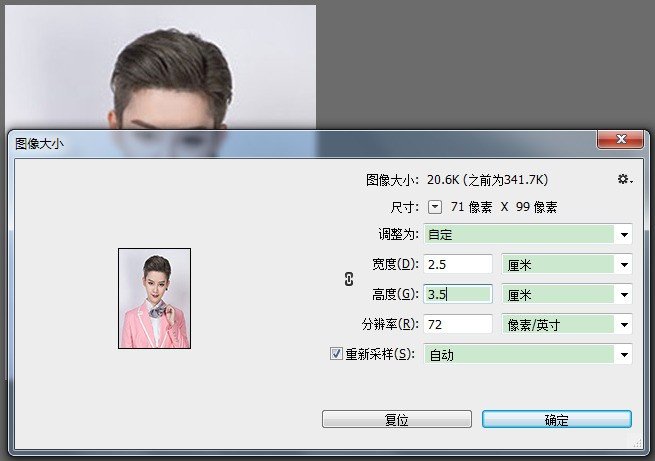Click the portrait preview thumbnail in dialog

(x=154, y=298)
